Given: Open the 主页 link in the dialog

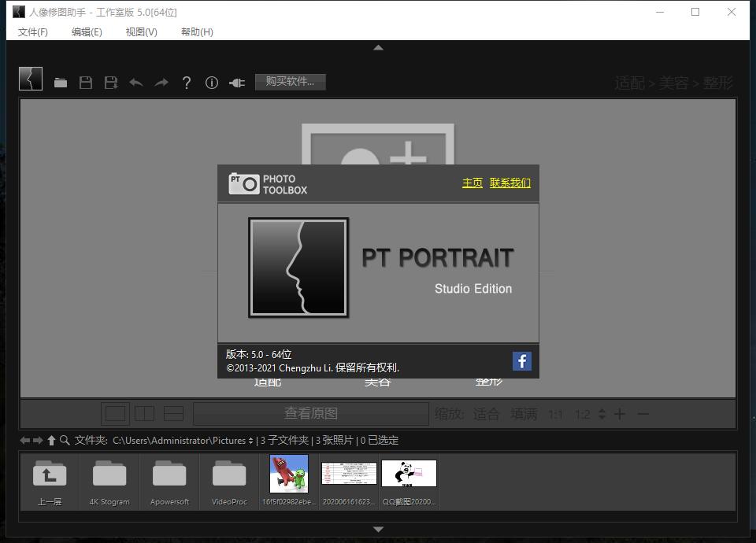Looking at the screenshot, I should point(472,182).
